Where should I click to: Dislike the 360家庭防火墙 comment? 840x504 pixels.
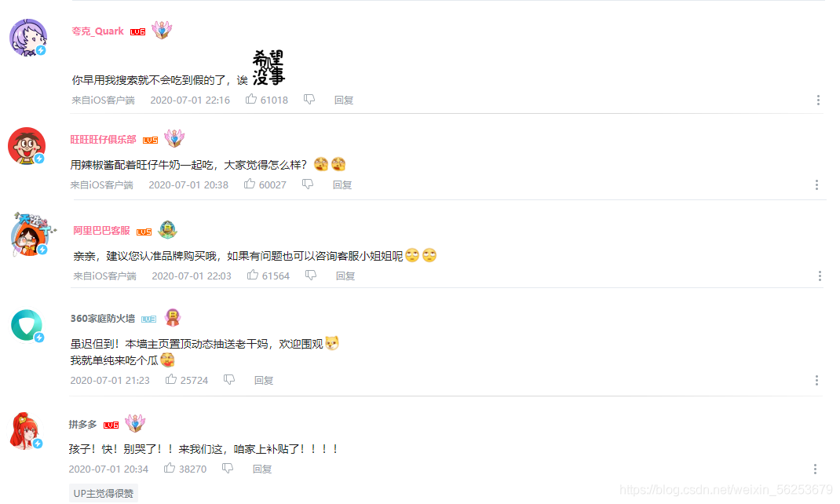pyautogui.click(x=229, y=380)
